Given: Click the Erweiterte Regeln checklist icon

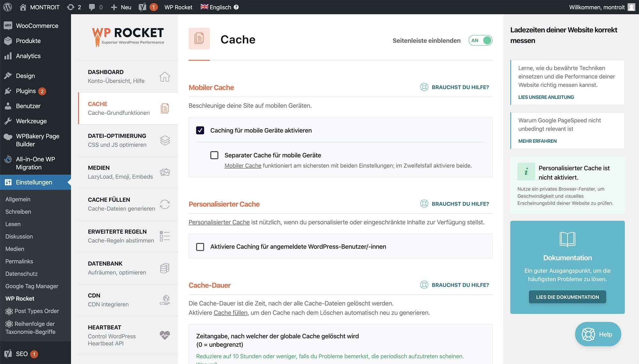Looking at the screenshot, I should (x=165, y=236).
